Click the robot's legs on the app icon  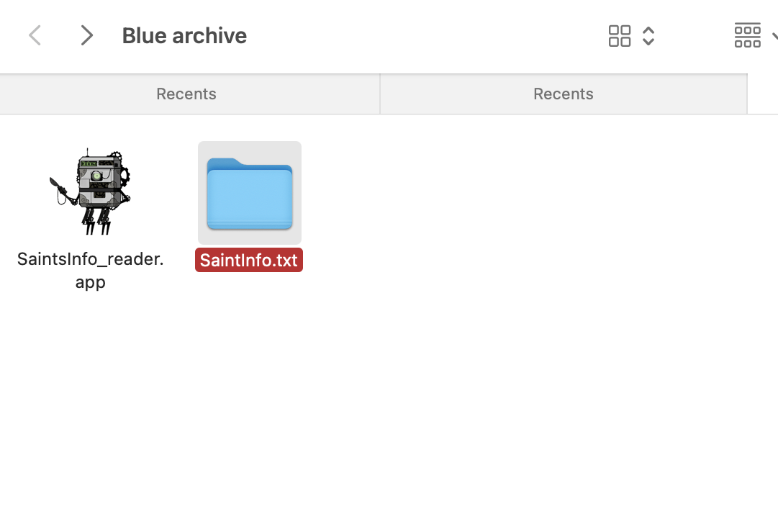point(97,221)
